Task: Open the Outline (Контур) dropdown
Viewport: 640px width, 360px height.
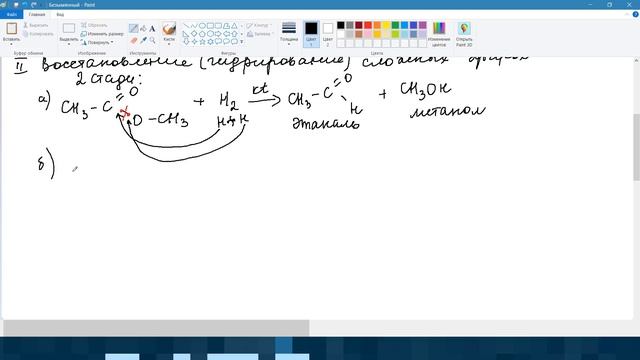Action: pyautogui.click(x=259, y=25)
